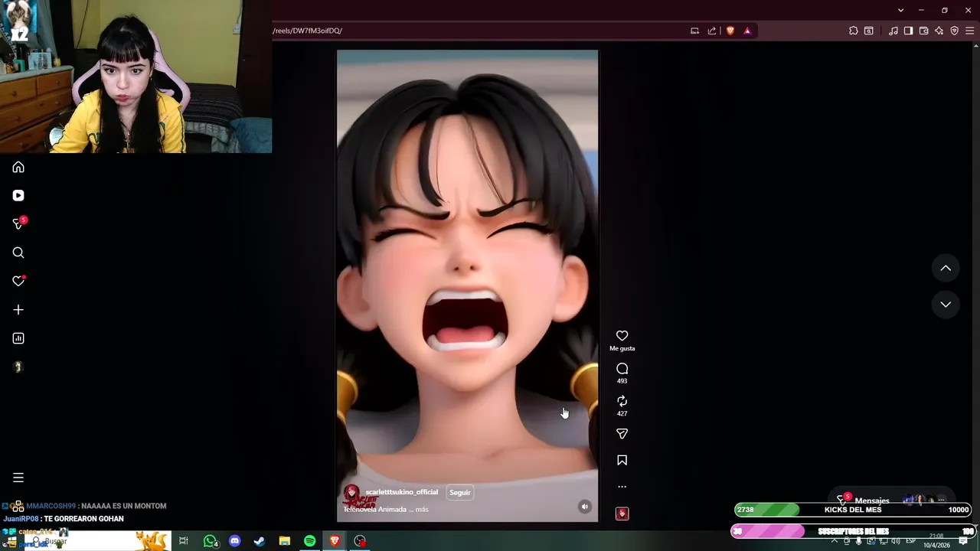The height and width of the screenshot is (551, 980).
Task: Open Brave Shields lion icon
Action: pos(730,31)
